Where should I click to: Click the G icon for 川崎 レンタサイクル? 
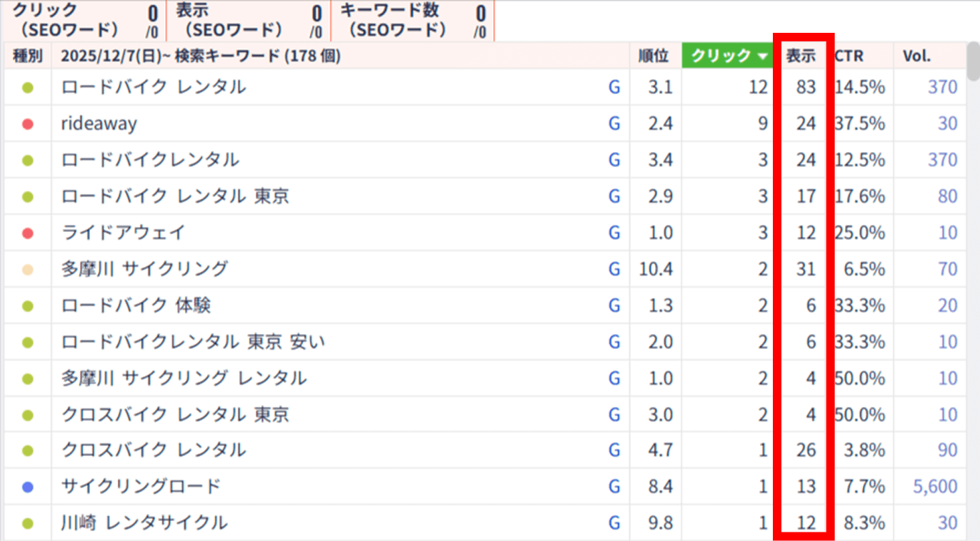pyautogui.click(x=614, y=523)
